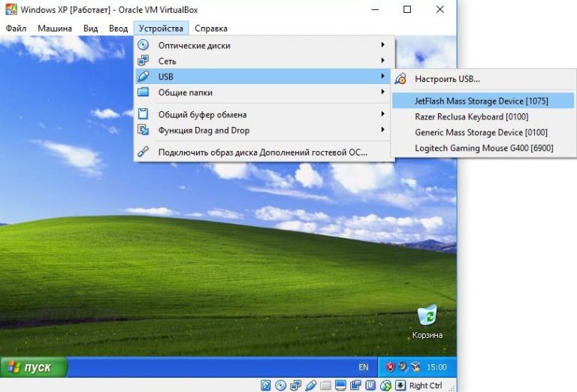Image resolution: width=577 pixels, height=392 pixels.
Task: Click the hard disk activity status icon
Action: (x=265, y=385)
